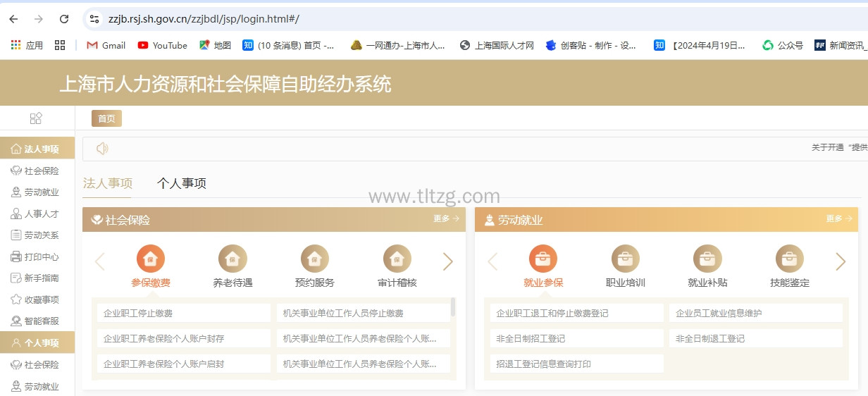Open 企业职工停止缴费 link
This screenshot has width=868, height=396.
coord(138,314)
